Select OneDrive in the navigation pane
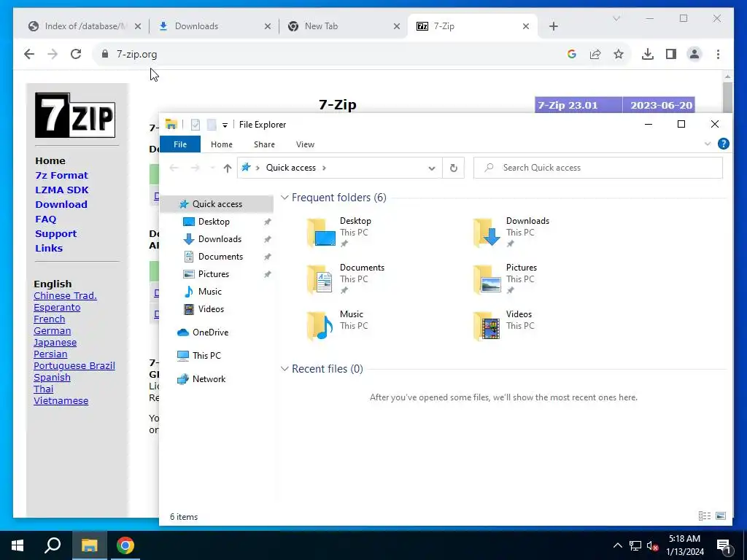This screenshot has width=747, height=560. (x=210, y=332)
